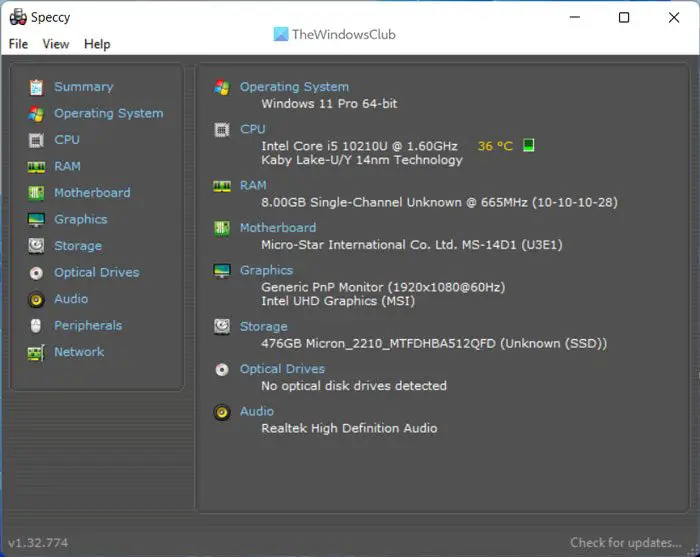The image size is (700, 557).
Task: Open the Network section in sidebar
Action: click(79, 352)
